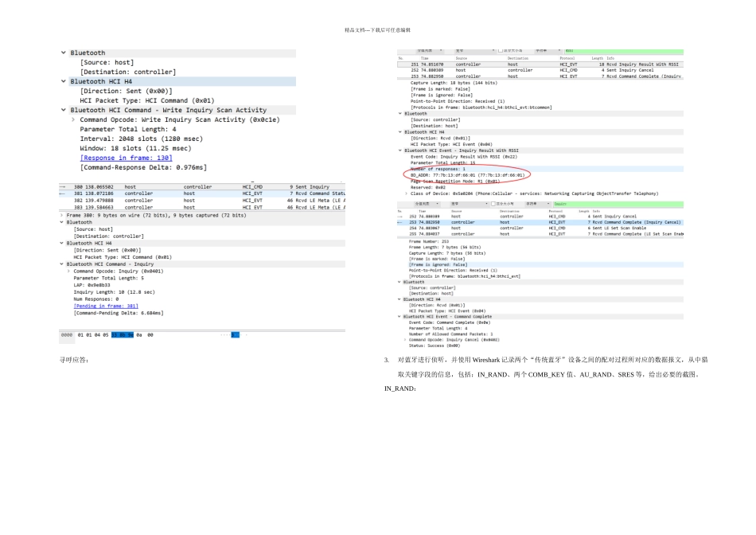Select 'Reserved: 0x02' field
This screenshot has height=535, width=756.
click(427, 187)
